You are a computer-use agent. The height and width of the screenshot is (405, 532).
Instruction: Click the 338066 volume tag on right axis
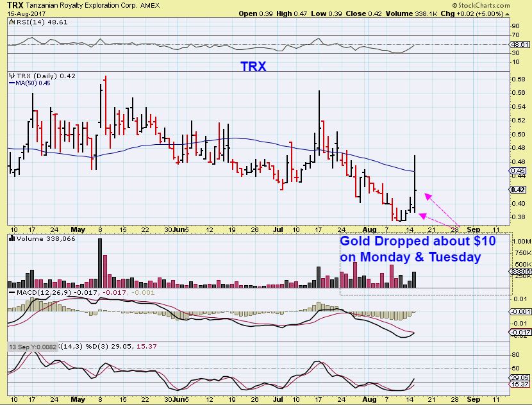tap(521, 271)
